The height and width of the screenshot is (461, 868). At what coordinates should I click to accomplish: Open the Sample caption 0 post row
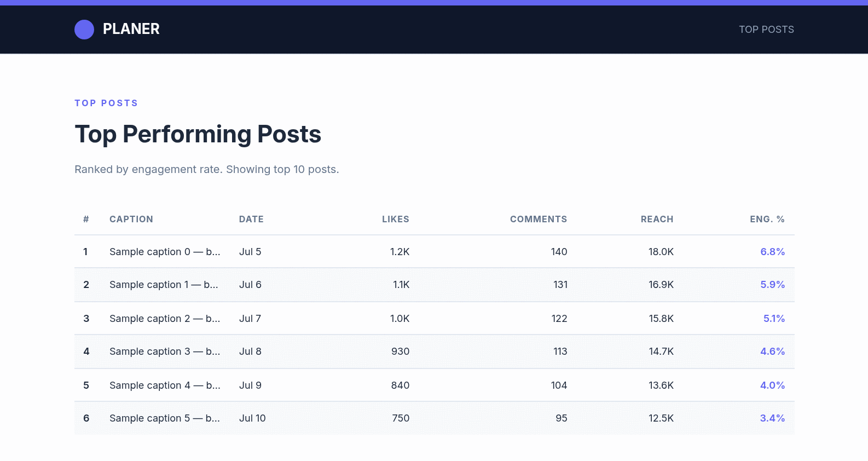435,252
